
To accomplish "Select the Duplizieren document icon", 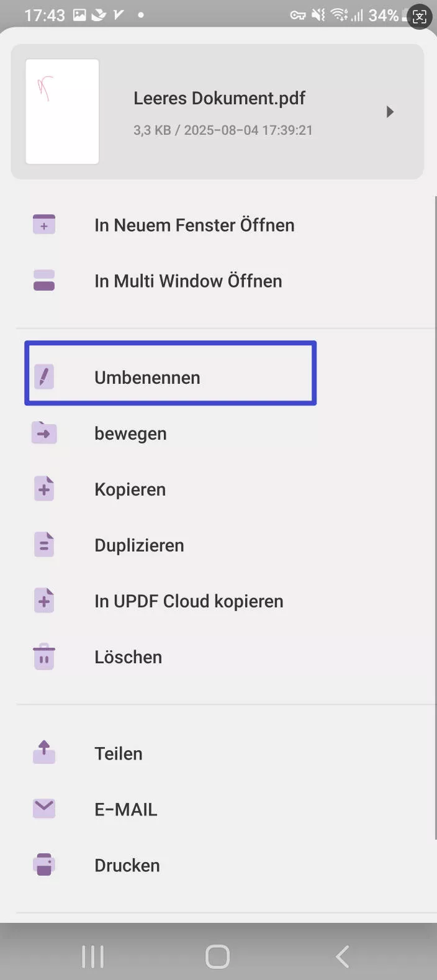I will (x=43, y=545).
